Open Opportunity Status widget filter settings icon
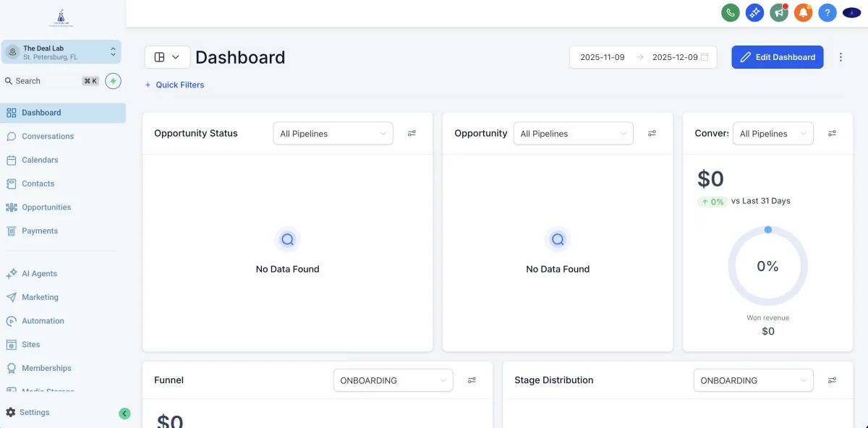 (x=412, y=133)
